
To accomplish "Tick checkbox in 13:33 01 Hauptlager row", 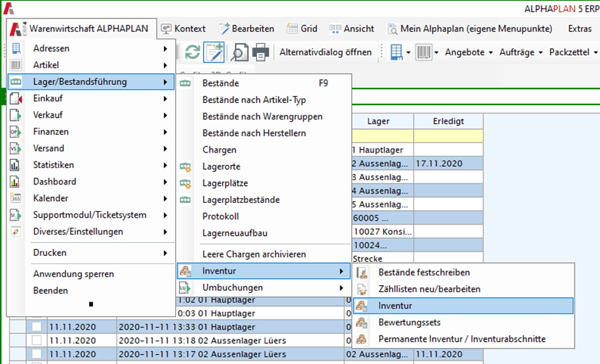I will pos(37,327).
